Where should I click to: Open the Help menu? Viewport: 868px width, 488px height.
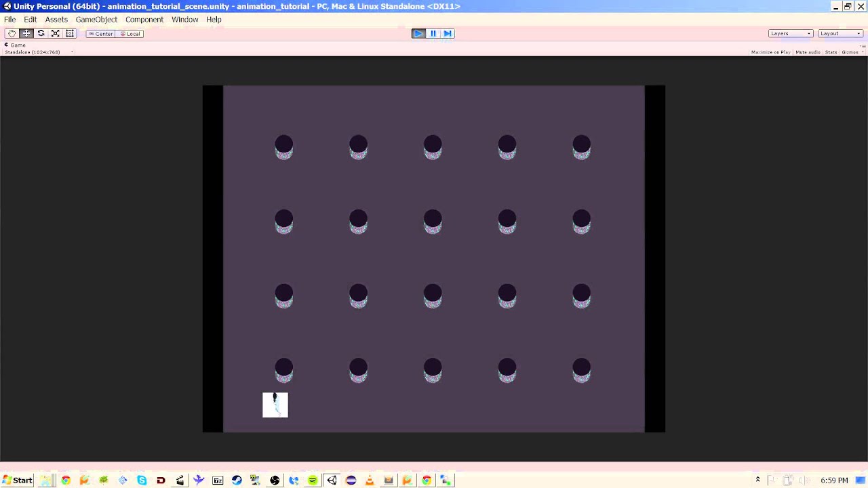coord(214,20)
